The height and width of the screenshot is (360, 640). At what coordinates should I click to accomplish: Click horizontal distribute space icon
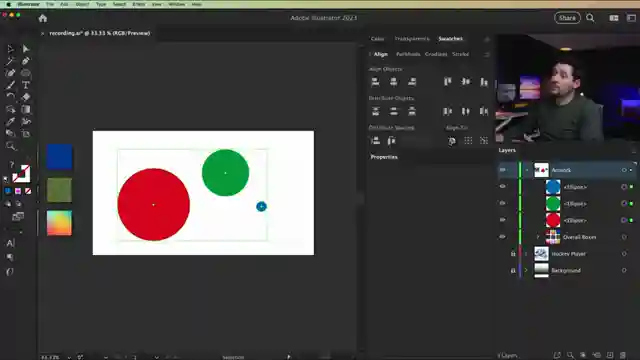pyautogui.click(x=391, y=141)
